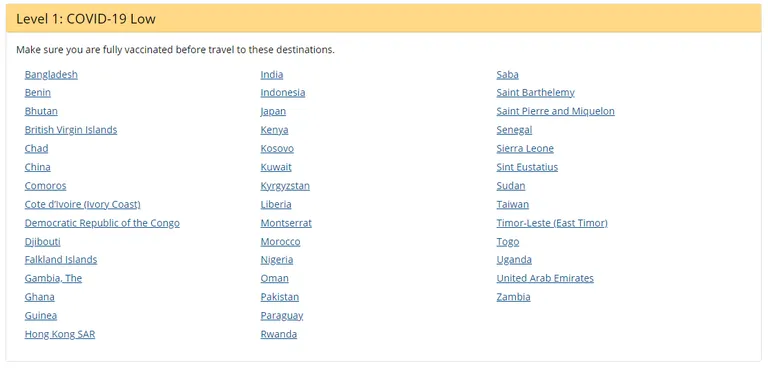Click the Kuwait link

(x=276, y=167)
